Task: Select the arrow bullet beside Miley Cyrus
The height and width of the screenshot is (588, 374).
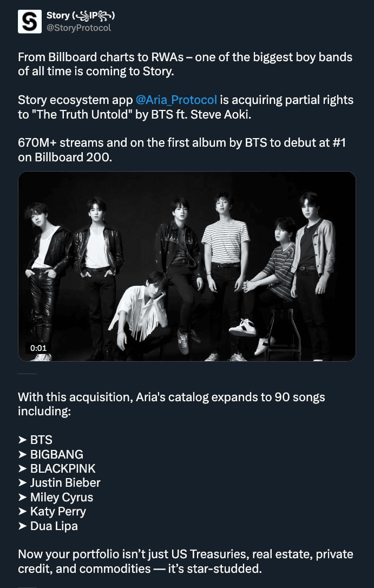Action: (x=23, y=497)
